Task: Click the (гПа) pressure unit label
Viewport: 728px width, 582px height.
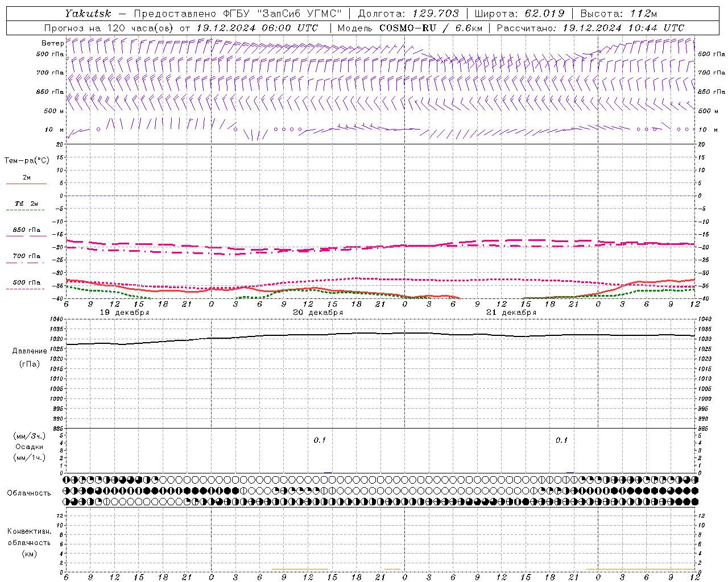Action: (30, 364)
